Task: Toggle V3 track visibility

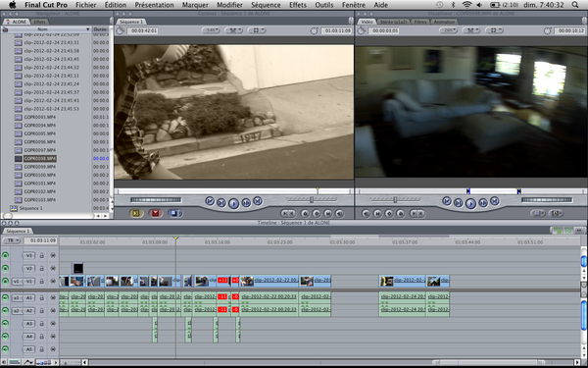Action: pyautogui.click(x=5, y=256)
